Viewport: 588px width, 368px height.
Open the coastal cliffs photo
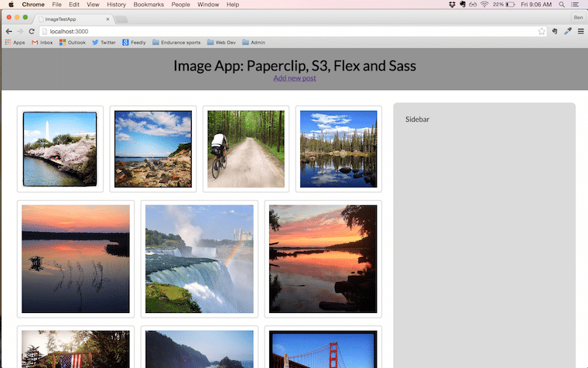coord(200,349)
